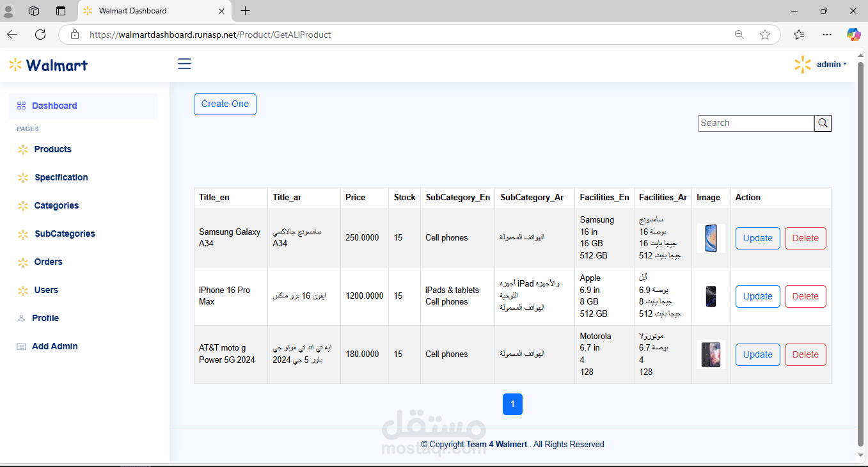868x467 pixels.
Task: Click the person icon beside Profile
Action: (21, 318)
